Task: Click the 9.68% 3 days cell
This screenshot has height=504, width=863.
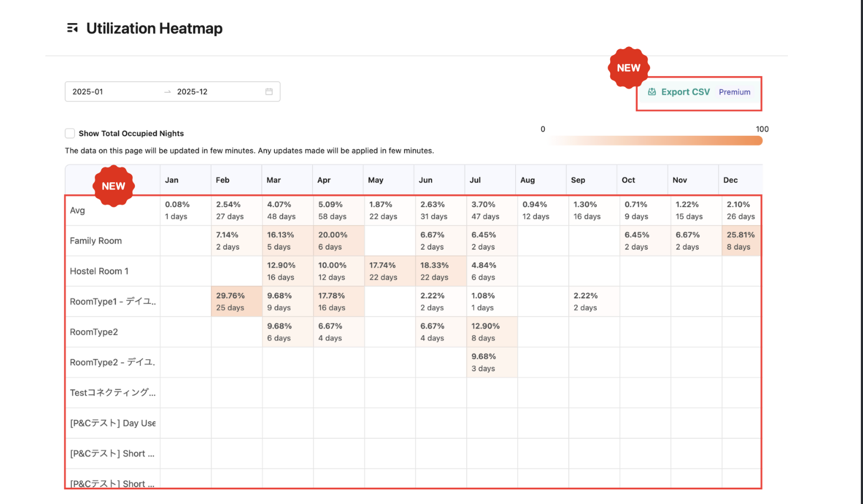Action: click(492, 362)
